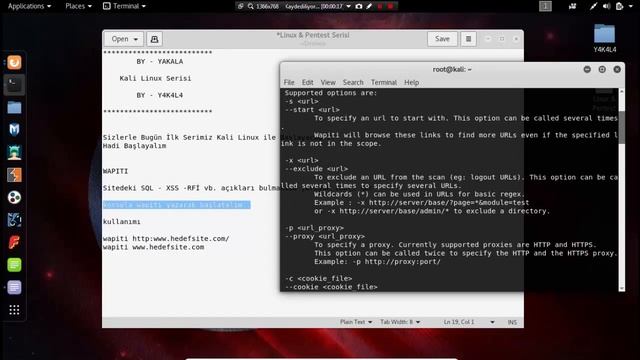Click the recorder camera screenshot icon
640x360 pixels.
[x=359, y=6]
